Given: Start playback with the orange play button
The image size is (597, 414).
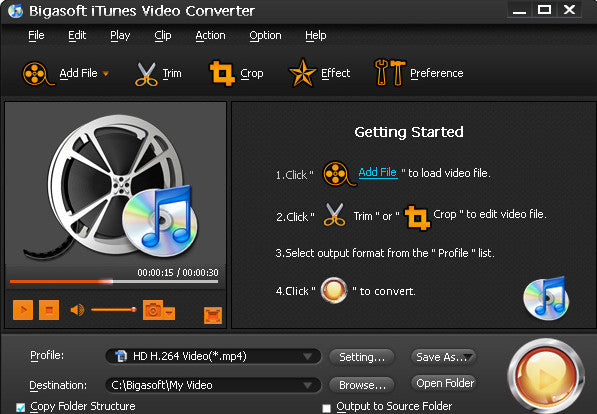Looking at the screenshot, I should 23,310.
